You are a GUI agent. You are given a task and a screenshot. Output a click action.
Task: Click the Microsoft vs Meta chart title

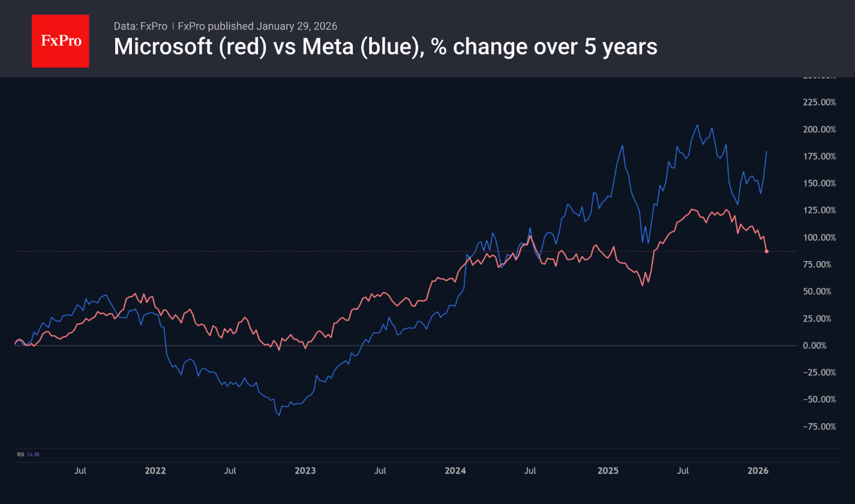coord(385,47)
